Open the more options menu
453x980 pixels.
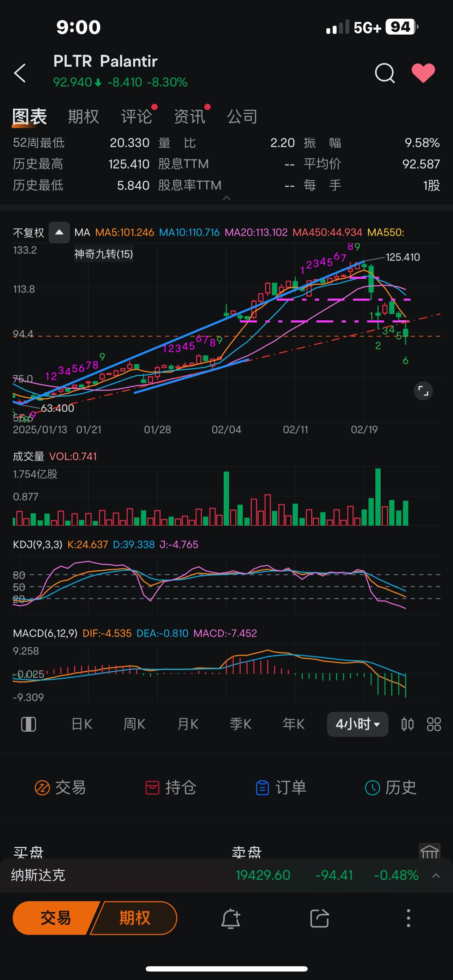click(409, 918)
